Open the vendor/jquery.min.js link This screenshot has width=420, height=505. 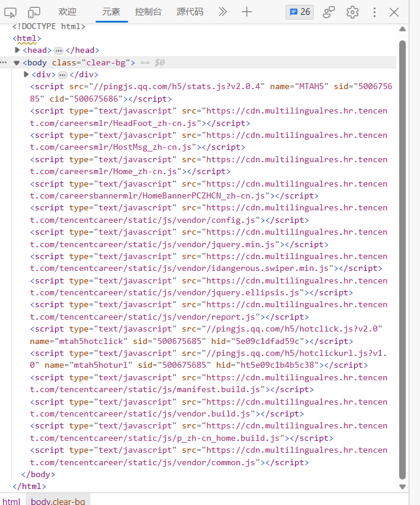coord(209,238)
